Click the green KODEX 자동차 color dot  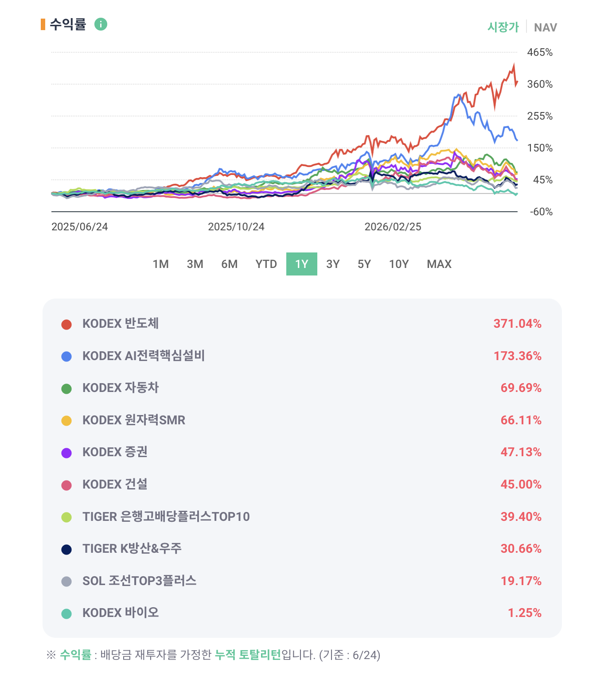pyautogui.click(x=66, y=389)
